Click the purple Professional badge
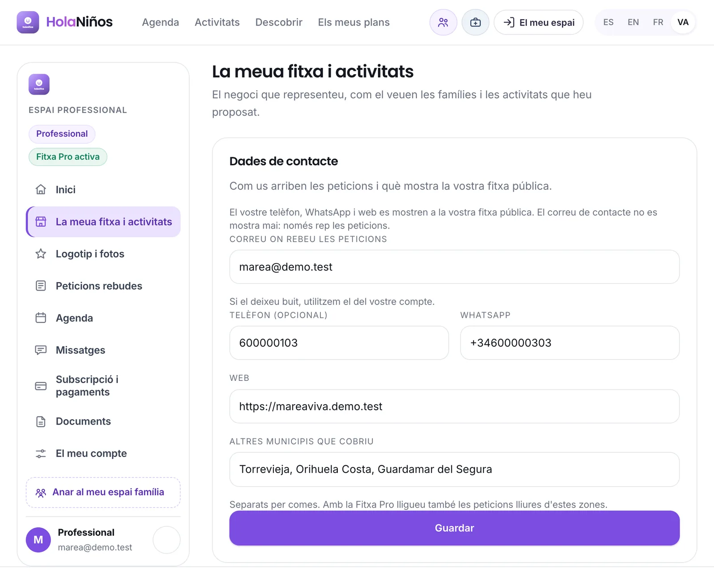 [x=62, y=134]
